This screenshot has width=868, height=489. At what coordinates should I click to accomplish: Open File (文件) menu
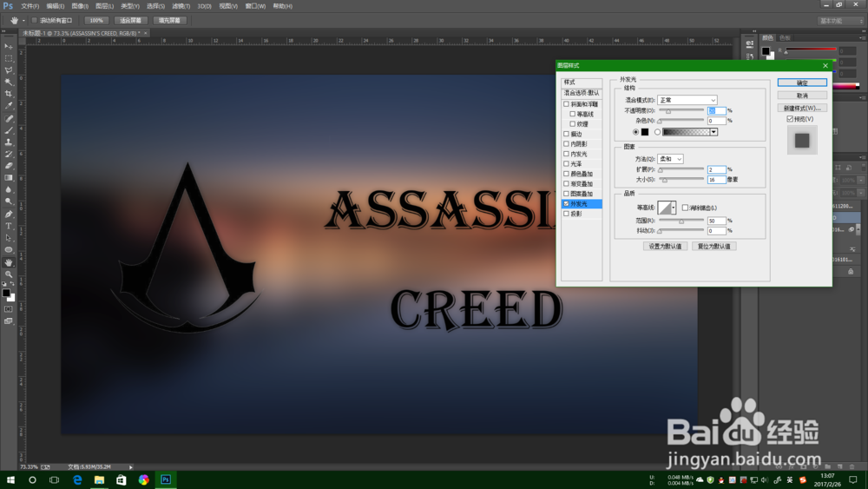pos(30,6)
